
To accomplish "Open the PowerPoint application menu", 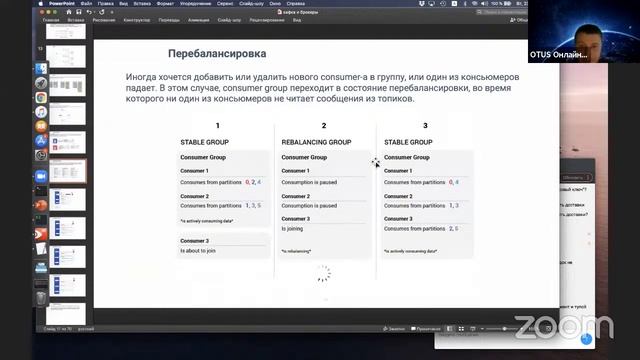I will click(x=62, y=3).
